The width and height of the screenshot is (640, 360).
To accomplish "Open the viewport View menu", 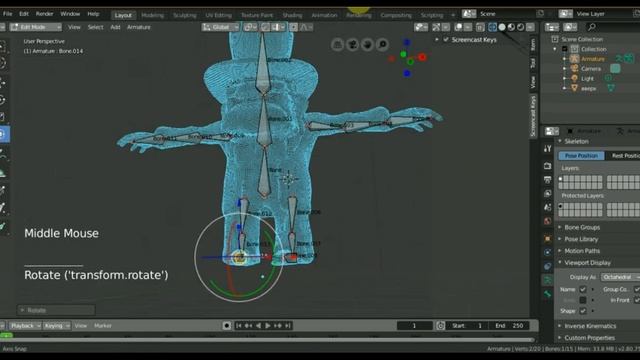I will click(x=74, y=27).
